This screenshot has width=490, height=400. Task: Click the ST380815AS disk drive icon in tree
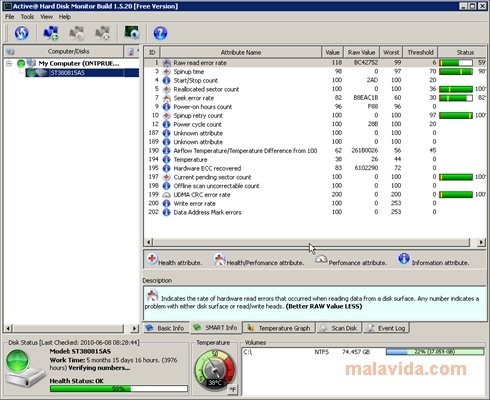(41, 73)
